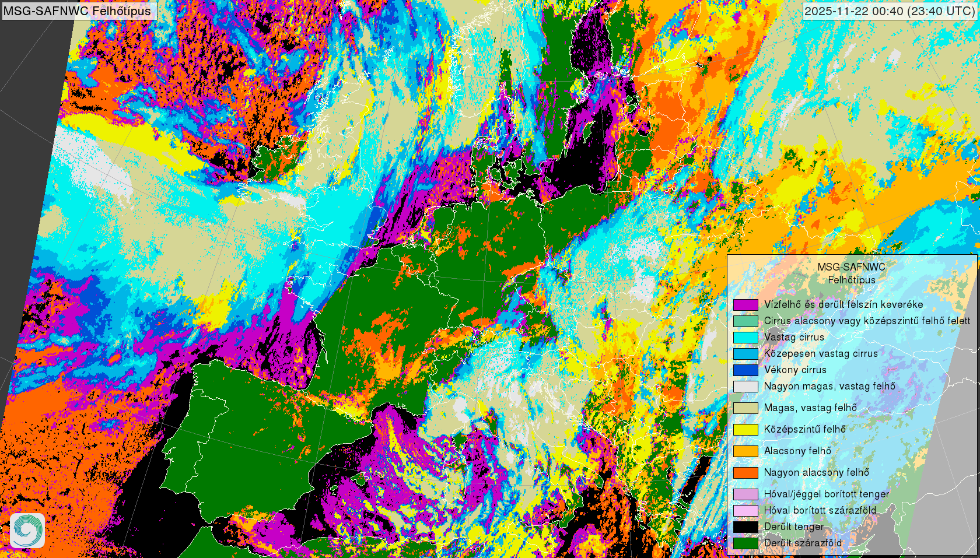
Task: Click the swirl logo icon in bottom-left corner
Action: pos(27,530)
